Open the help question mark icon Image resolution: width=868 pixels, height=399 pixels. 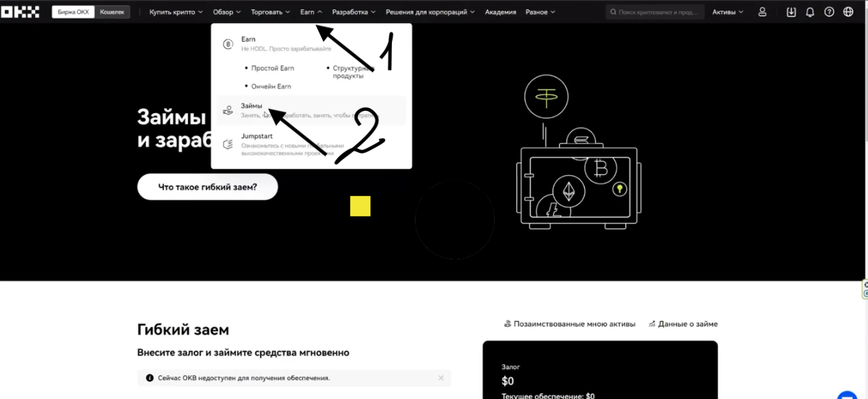(829, 12)
